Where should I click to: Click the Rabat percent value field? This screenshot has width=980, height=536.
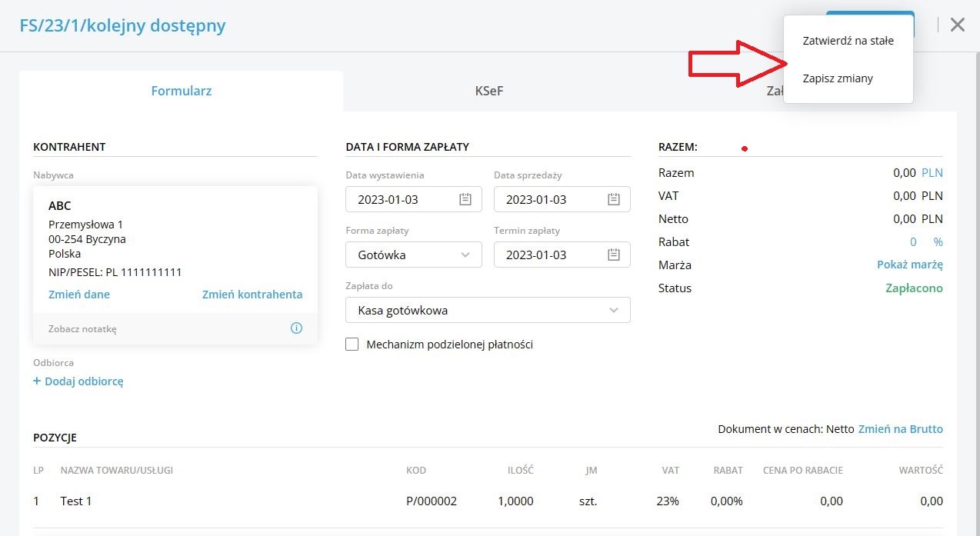pyautogui.click(x=913, y=241)
